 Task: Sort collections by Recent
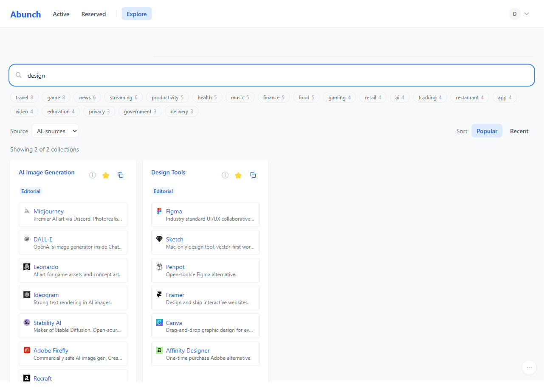(519, 131)
